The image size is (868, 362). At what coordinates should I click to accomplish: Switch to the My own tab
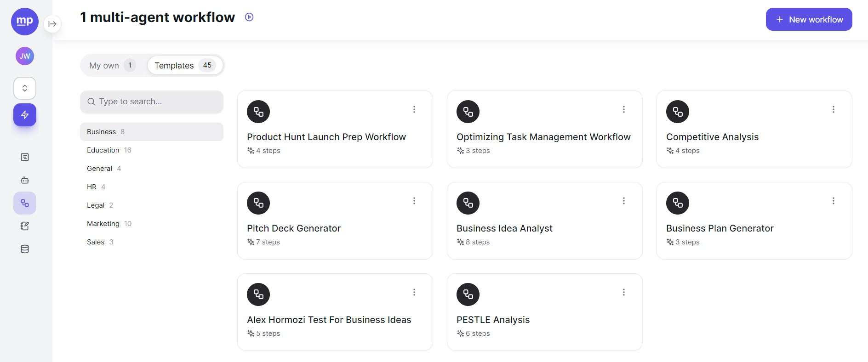coord(113,65)
